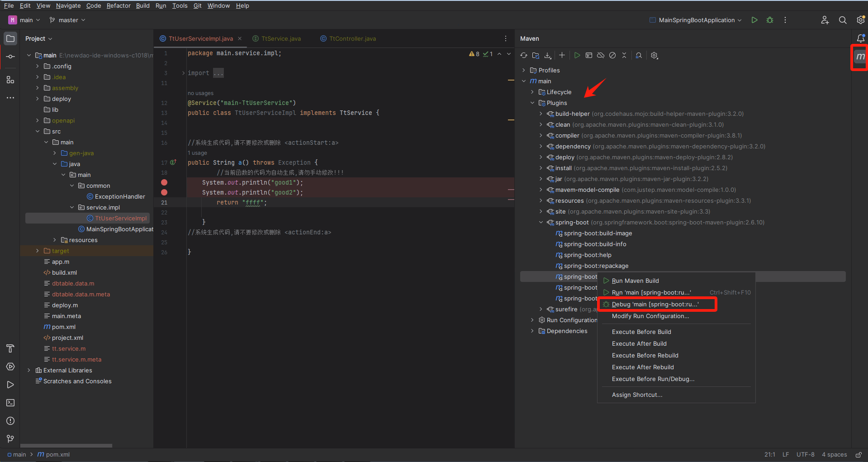Screen dimensions: 868x462
Task: Expand Lifecycle node in Maven tree
Action: point(532,92)
